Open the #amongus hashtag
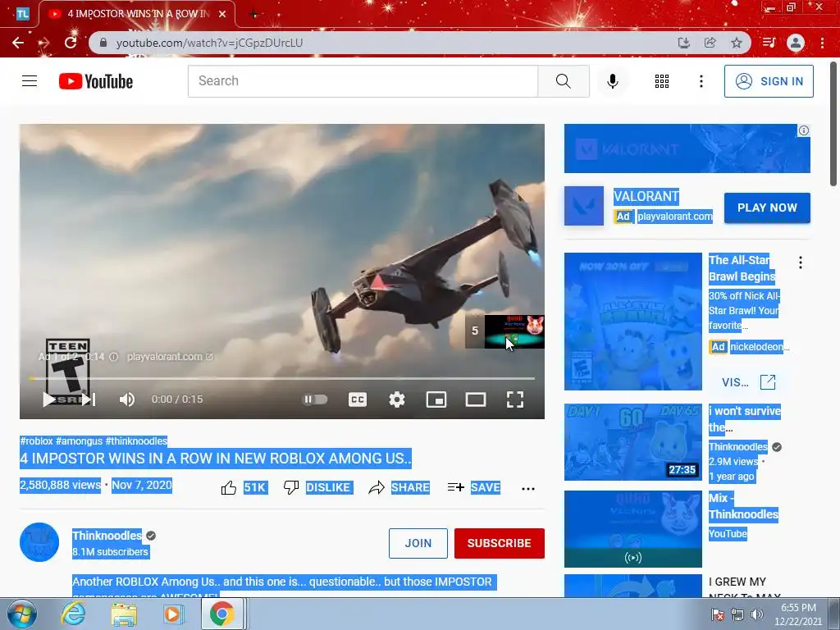840x630 pixels. pyautogui.click(x=80, y=441)
